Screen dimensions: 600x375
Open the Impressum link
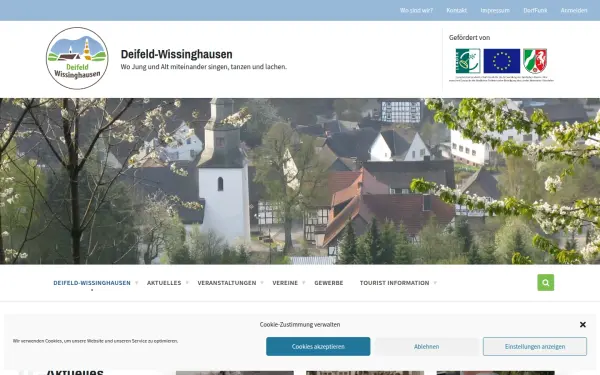click(495, 10)
